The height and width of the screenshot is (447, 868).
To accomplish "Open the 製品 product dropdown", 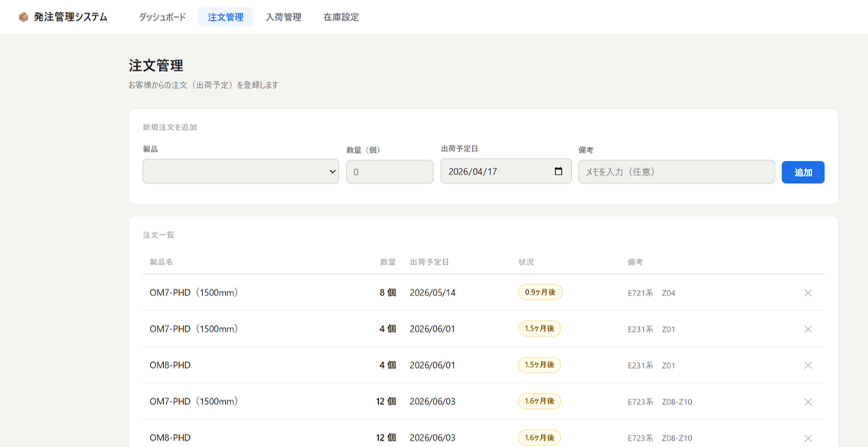I will pos(241,171).
